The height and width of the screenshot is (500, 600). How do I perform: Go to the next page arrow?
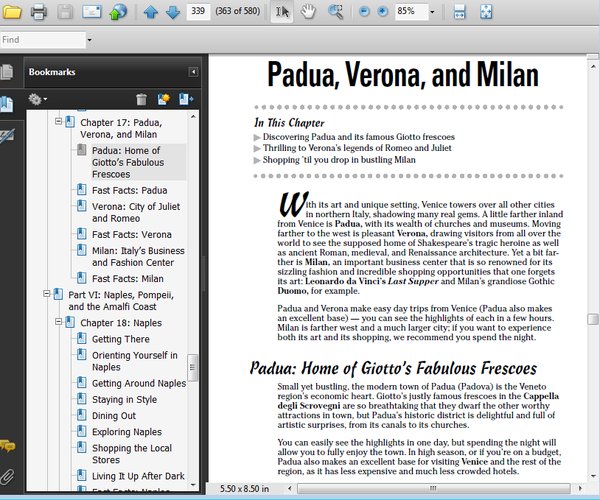(x=172, y=12)
